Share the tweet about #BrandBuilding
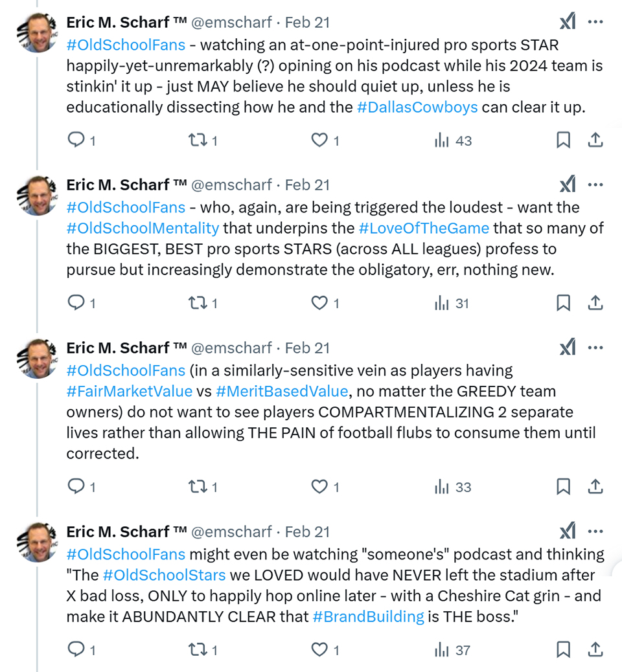The image size is (622, 672). [x=595, y=650]
